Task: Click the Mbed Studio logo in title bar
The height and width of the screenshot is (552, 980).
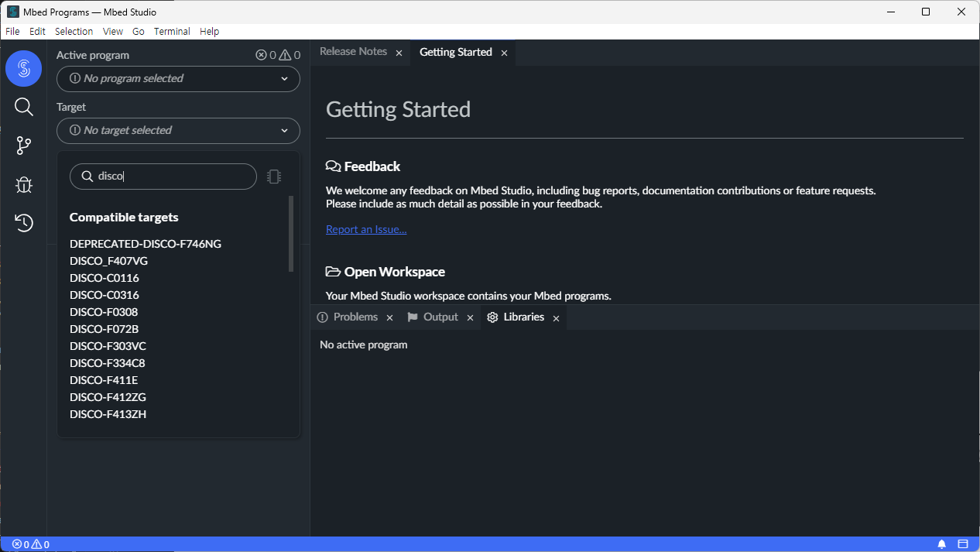Action: click(x=13, y=12)
